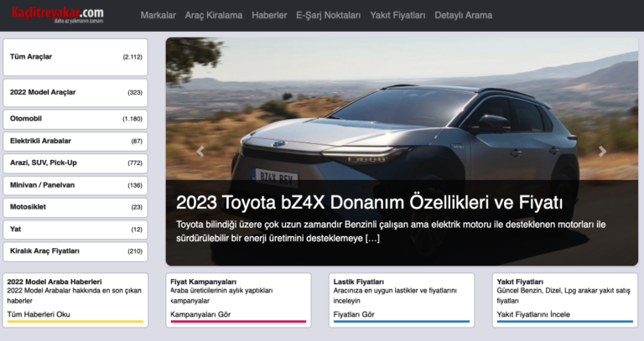Open Arazi, SUV, Pick-Up category
This screenshot has height=341, width=644.
pyautogui.click(x=75, y=163)
